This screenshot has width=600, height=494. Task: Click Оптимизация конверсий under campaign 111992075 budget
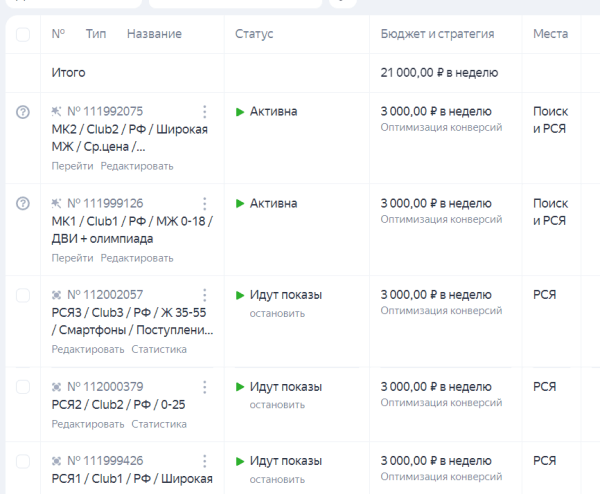tap(441, 127)
